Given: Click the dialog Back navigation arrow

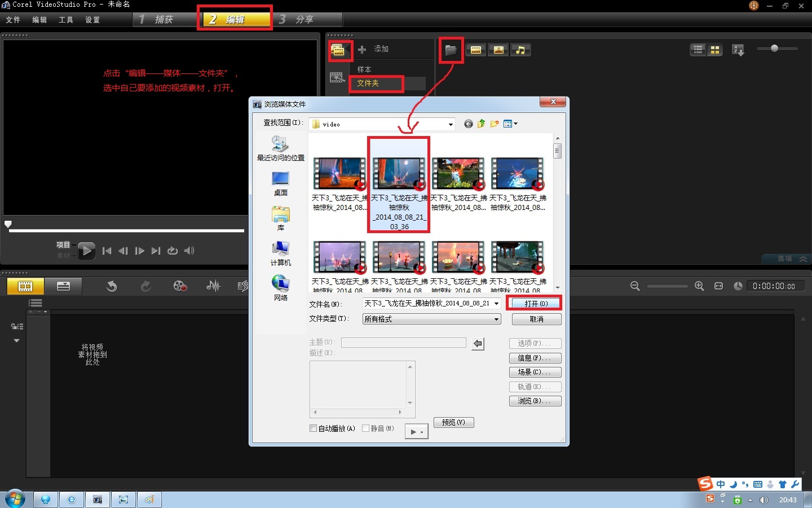Looking at the screenshot, I should [x=468, y=124].
